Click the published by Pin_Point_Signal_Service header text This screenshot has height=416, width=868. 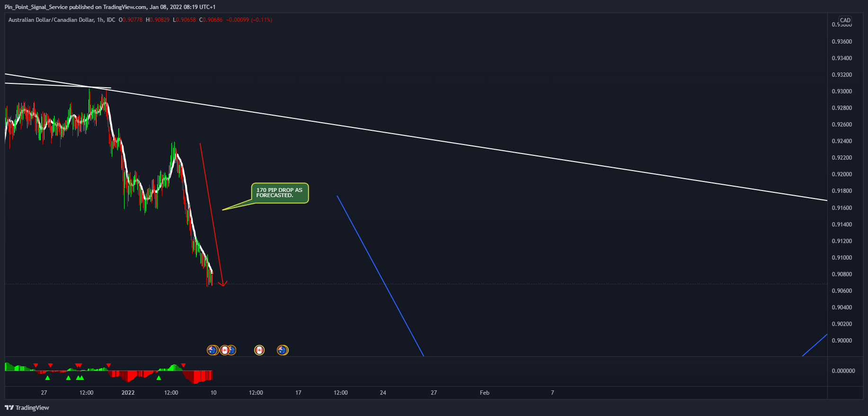click(110, 7)
